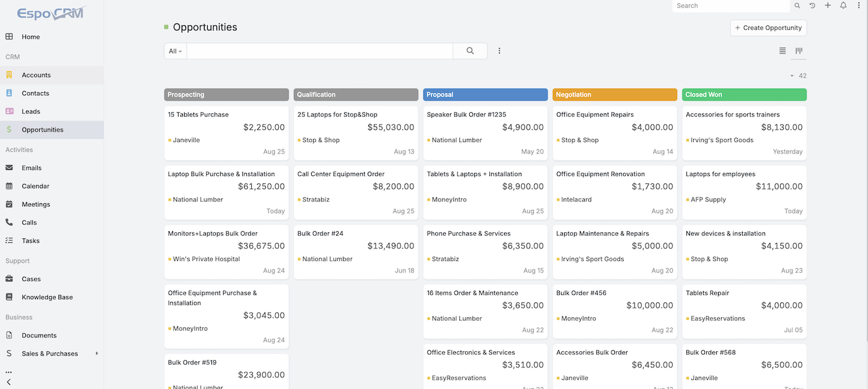The image size is (868, 389).
Task: Open the All filter dropdown
Action: (175, 51)
